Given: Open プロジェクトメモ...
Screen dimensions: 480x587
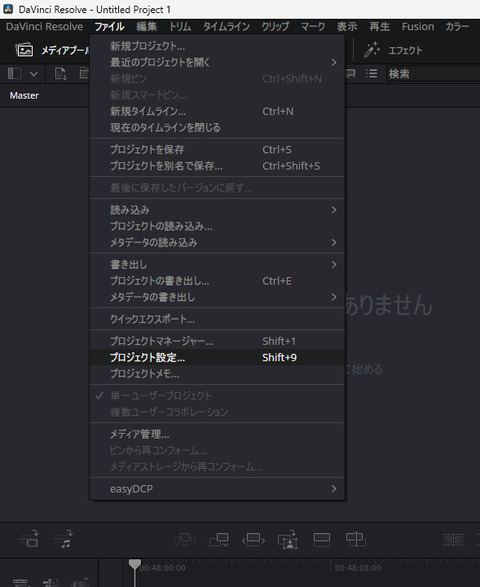Looking at the screenshot, I should pos(217,374).
